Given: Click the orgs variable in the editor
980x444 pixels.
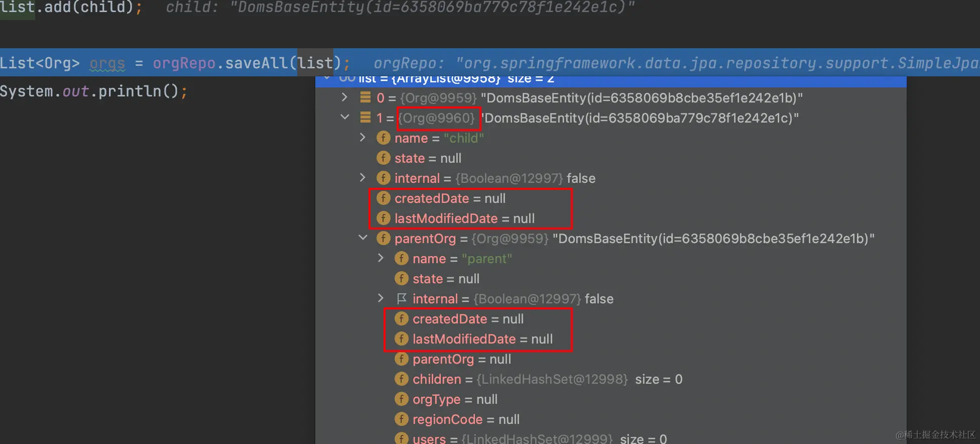Looking at the screenshot, I should (107, 63).
